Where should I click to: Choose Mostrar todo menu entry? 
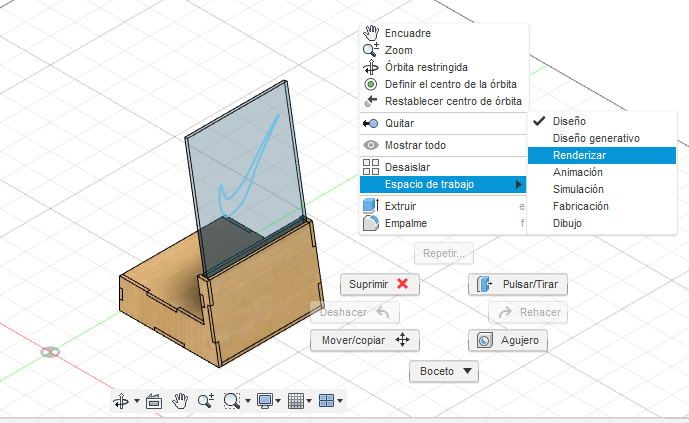(x=444, y=145)
